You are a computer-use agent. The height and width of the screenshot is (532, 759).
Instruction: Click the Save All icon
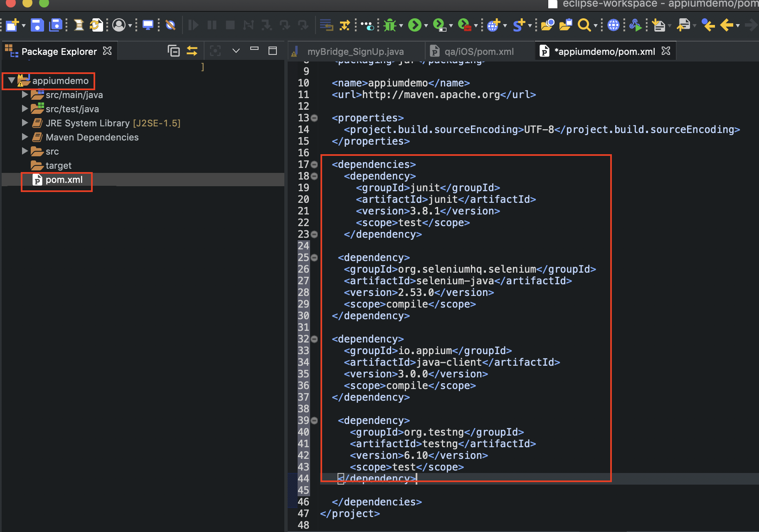pos(56,25)
